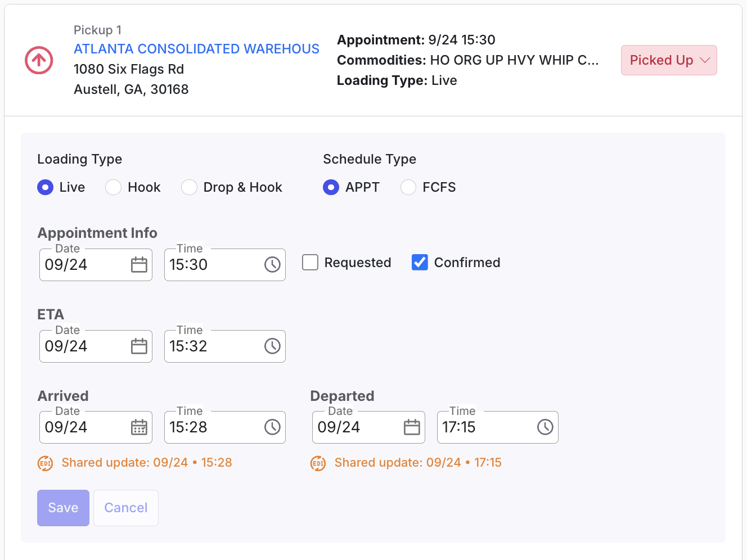Open calendar picker for Arrived date
Screen dimensions: 747x560
point(139,427)
